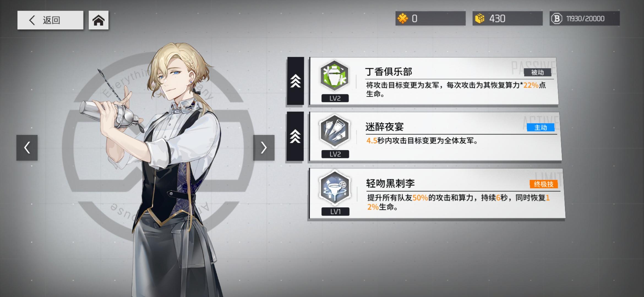Switch to previous character with left arrow
Image resolution: width=644 pixels, height=297 pixels.
coord(27,148)
